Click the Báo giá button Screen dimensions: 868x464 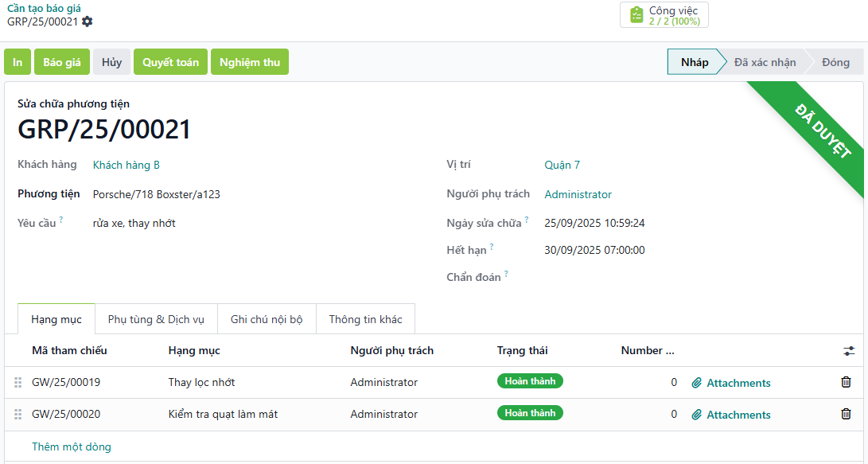click(61, 62)
